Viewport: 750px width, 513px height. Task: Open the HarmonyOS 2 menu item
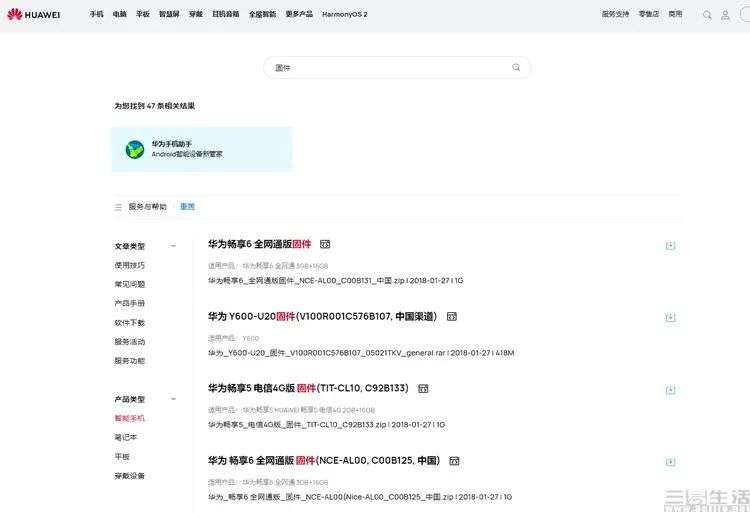345,14
